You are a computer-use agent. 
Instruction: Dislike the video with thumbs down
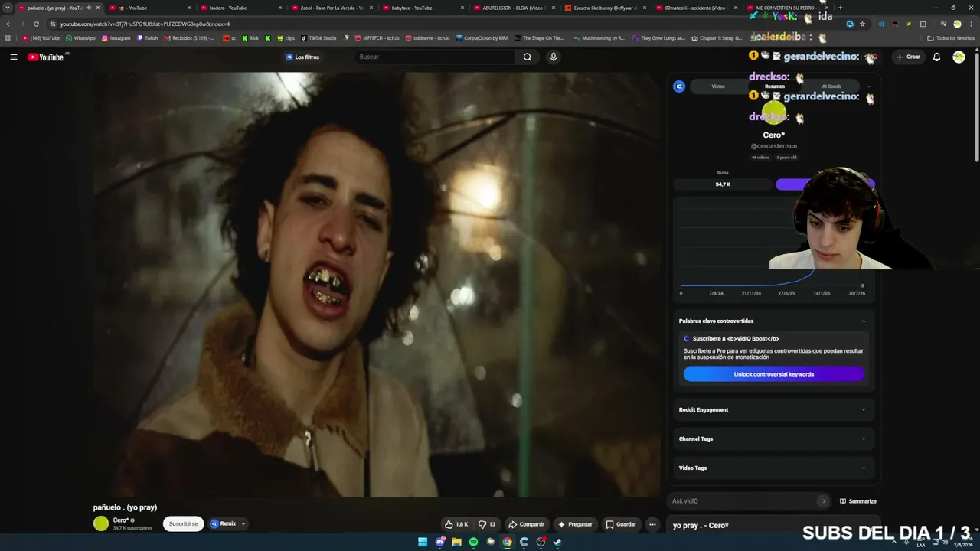click(x=487, y=524)
